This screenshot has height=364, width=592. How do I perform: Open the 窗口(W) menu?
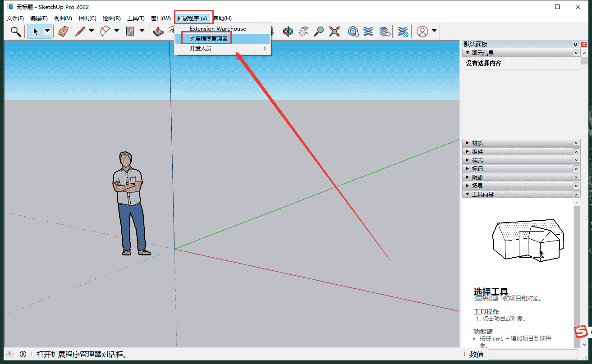pyautogui.click(x=161, y=18)
